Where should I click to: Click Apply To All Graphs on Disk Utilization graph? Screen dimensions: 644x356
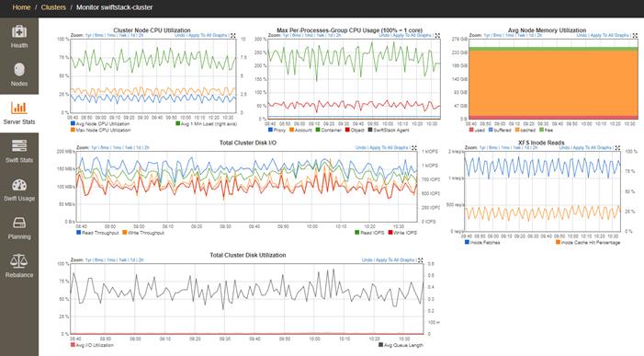(x=395, y=259)
